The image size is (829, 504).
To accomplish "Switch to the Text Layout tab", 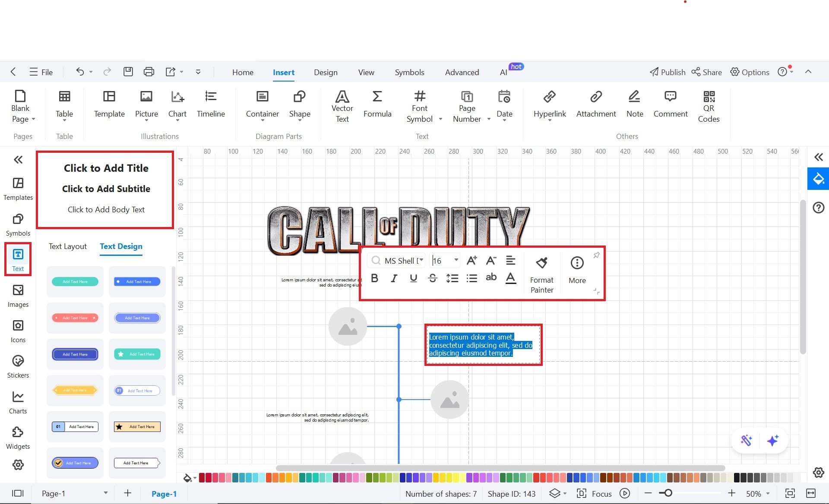I will click(67, 246).
